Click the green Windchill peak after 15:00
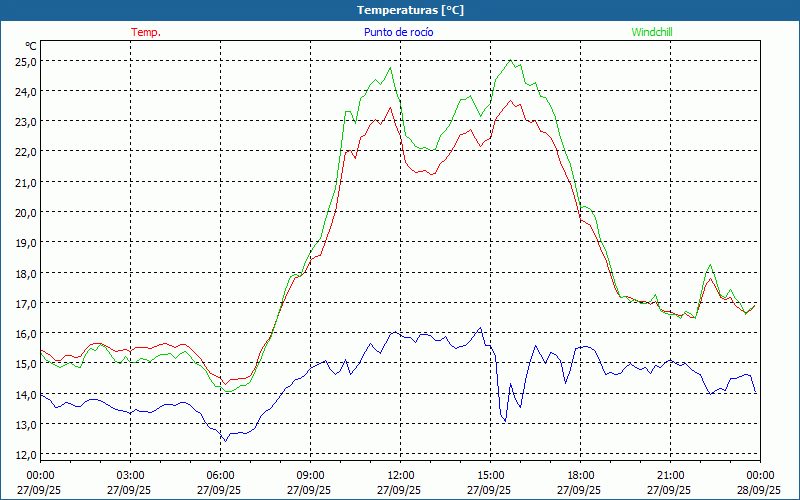The height and width of the screenshot is (500, 800). click(x=512, y=60)
